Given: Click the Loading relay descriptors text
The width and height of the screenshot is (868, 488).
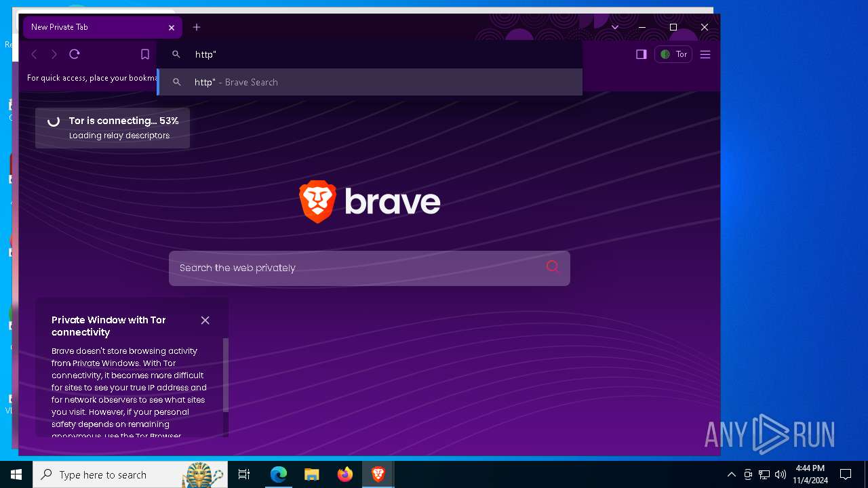Looking at the screenshot, I should pos(119,136).
